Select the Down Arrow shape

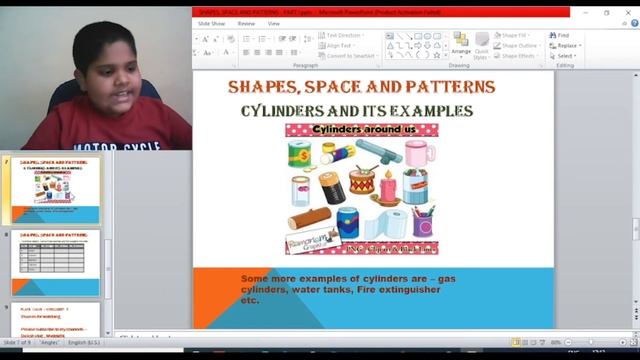[x=428, y=46]
